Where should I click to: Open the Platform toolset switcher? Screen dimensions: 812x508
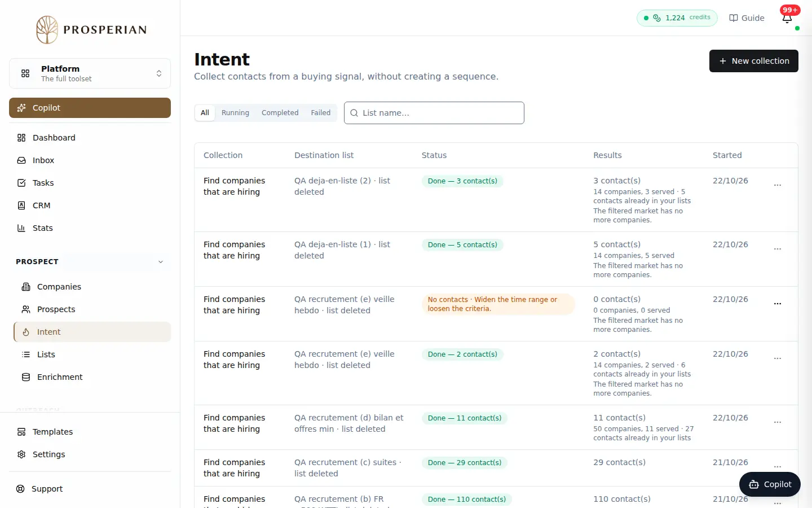[90, 73]
